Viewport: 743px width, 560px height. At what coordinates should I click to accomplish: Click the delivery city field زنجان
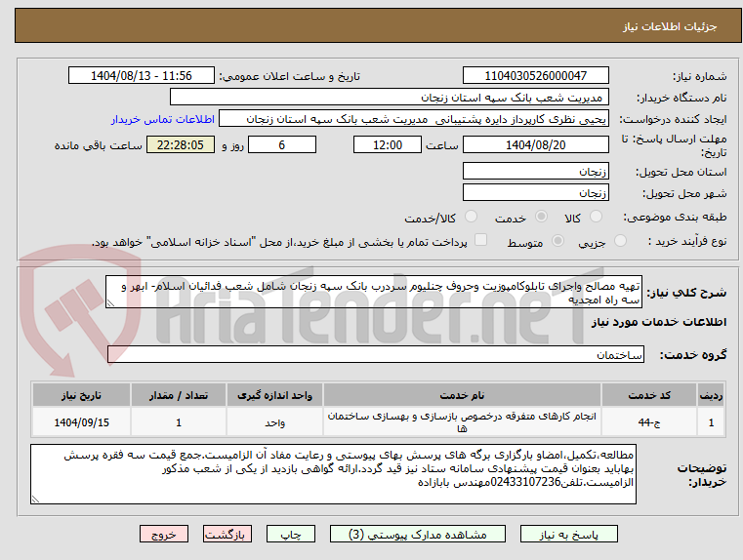[x=536, y=192]
